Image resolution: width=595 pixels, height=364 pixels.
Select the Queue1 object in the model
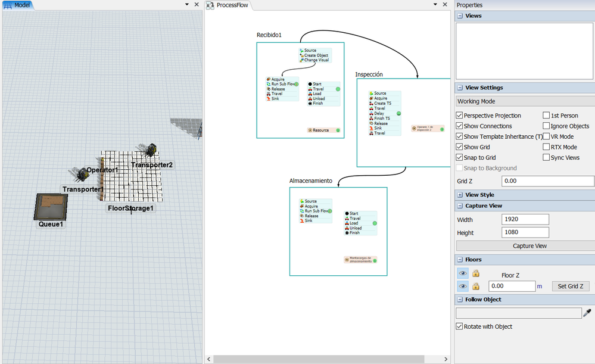(x=51, y=207)
